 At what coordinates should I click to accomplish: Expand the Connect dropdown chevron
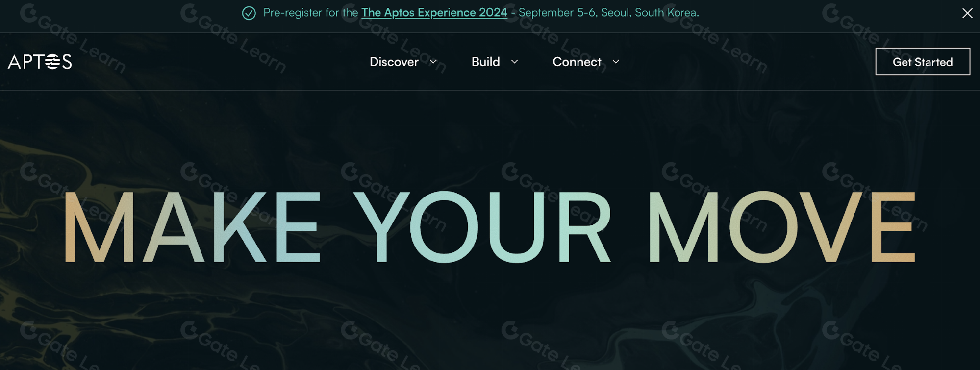616,62
